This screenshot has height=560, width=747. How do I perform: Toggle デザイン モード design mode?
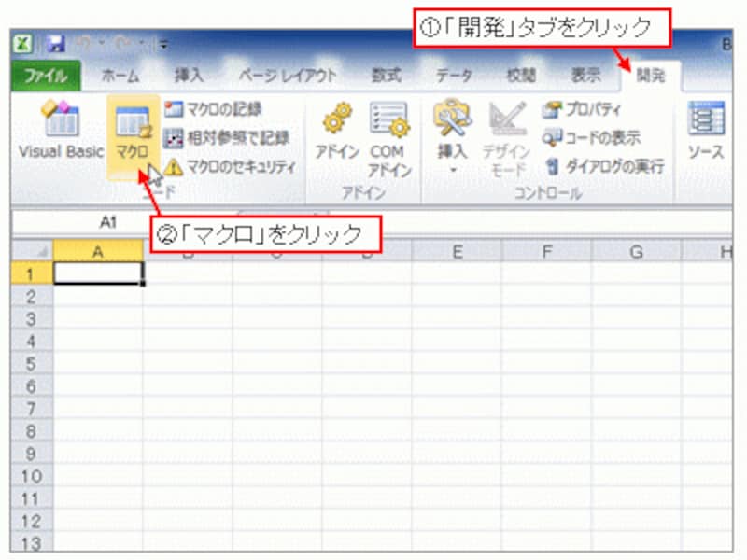pos(507,139)
